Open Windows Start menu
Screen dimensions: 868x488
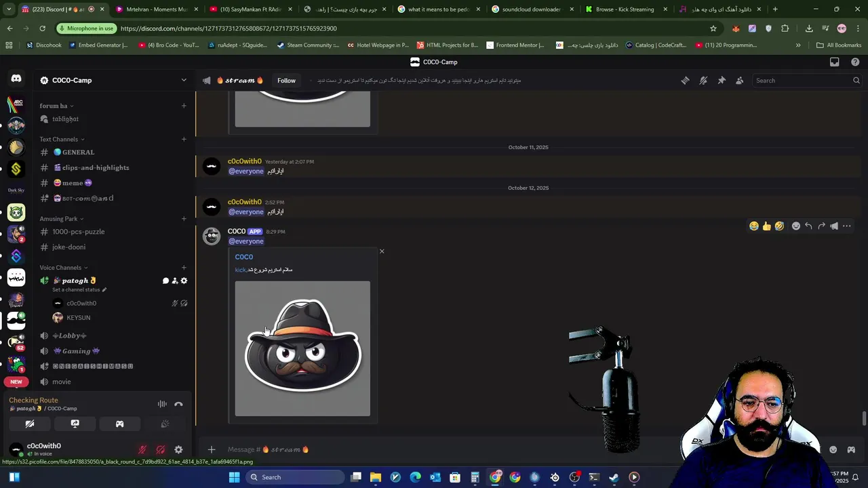(234, 477)
